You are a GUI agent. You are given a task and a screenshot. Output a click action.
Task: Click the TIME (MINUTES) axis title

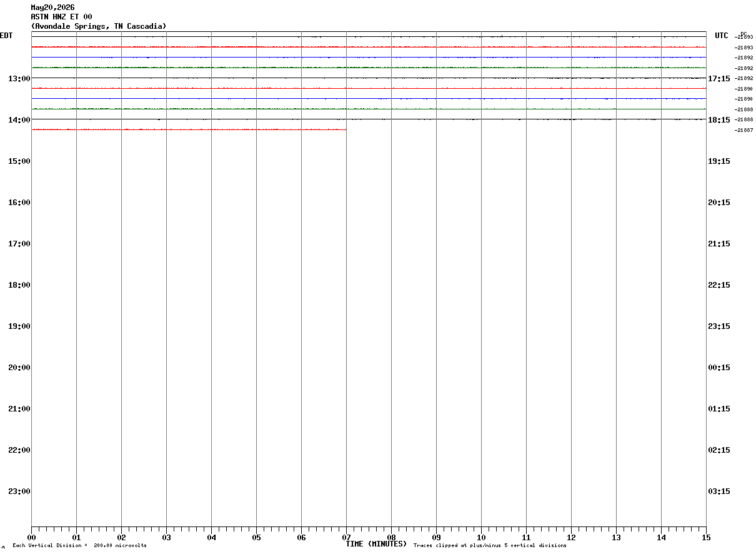(x=376, y=544)
